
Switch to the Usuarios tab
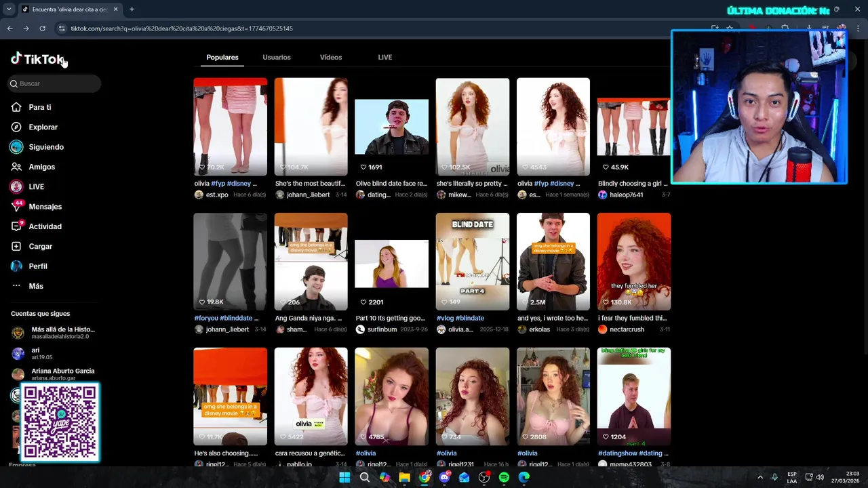pyautogui.click(x=277, y=57)
